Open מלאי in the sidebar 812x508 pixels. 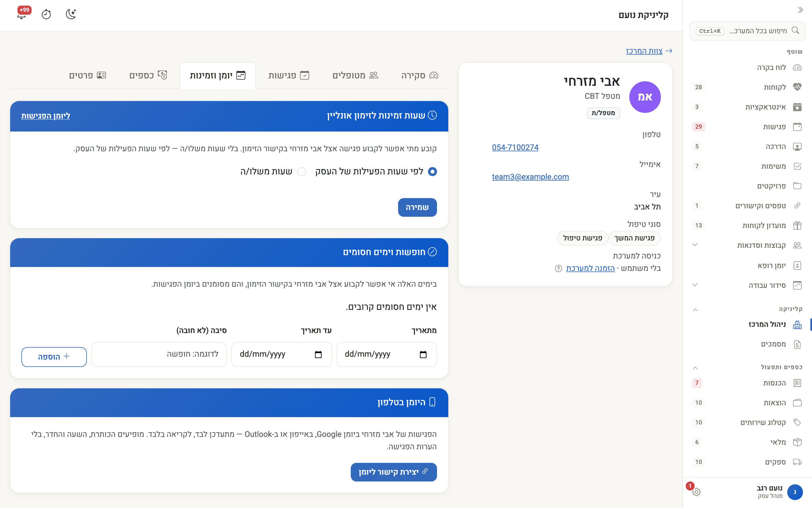tap(747, 442)
